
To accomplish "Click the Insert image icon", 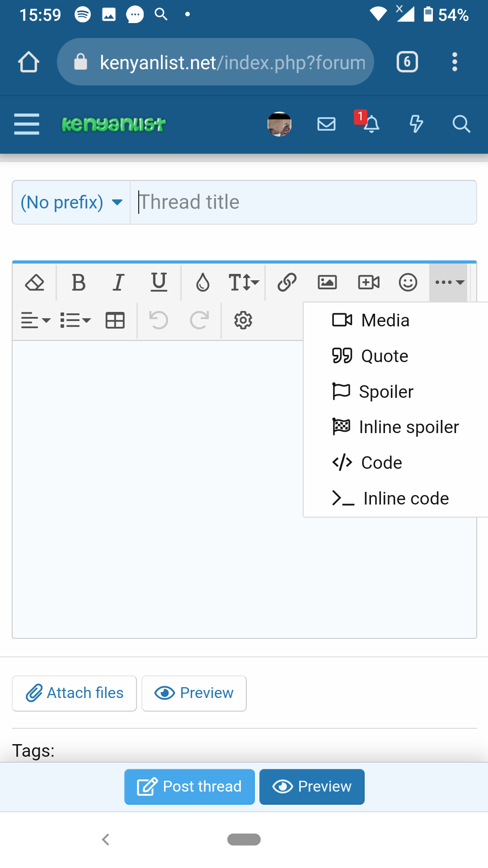I will [327, 283].
